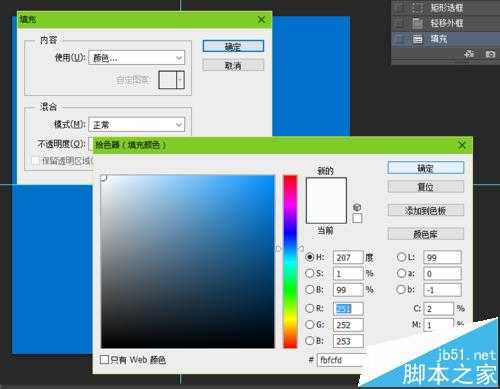Image resolution: width=500 pixels, height=389 pixels.
Task: Click the vertical rainbow hue slider
Action: pos(290,262)
